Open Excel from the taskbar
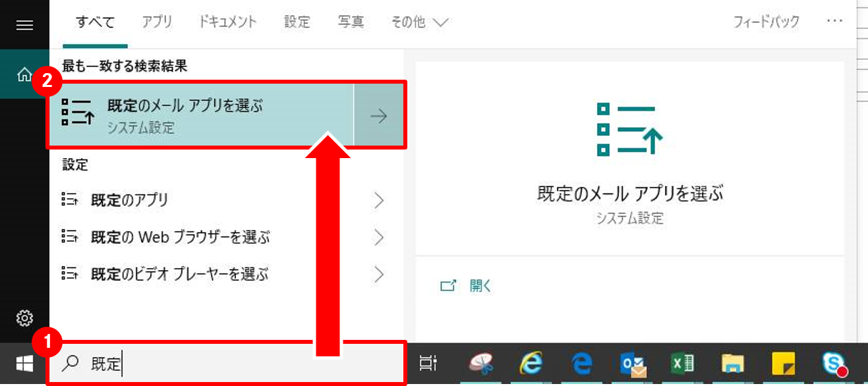Viewport: 868px width, 386px height. (683, 363)
